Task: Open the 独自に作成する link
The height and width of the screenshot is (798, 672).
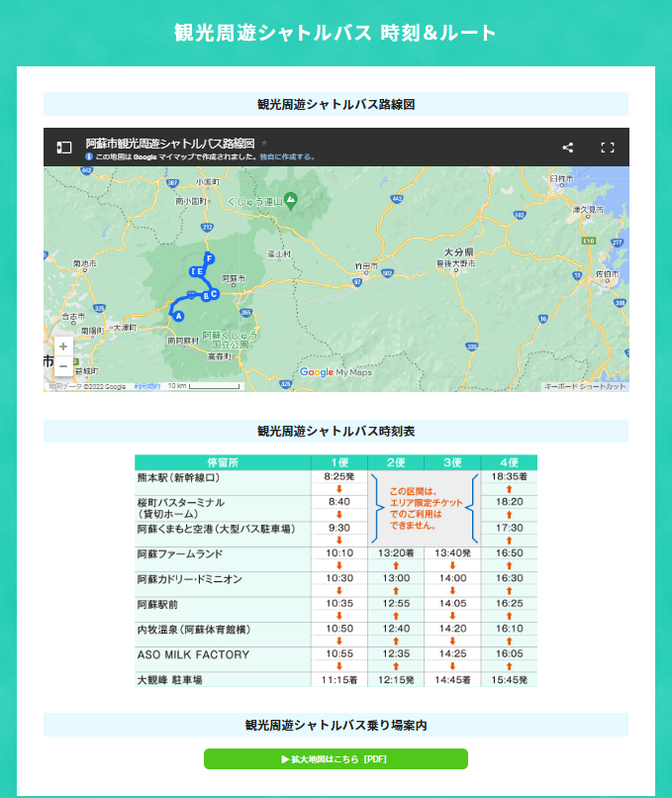Action: coord(288,156)
